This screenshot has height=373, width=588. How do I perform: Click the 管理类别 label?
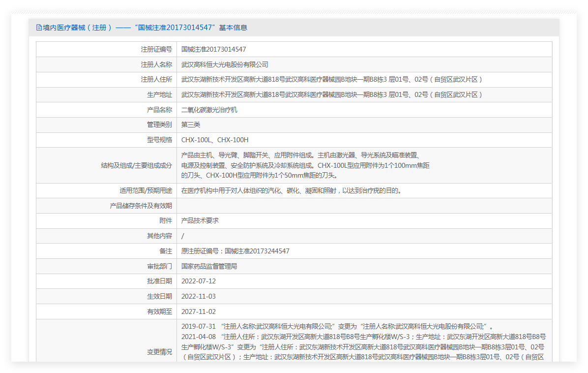click(x=159, y=124)
